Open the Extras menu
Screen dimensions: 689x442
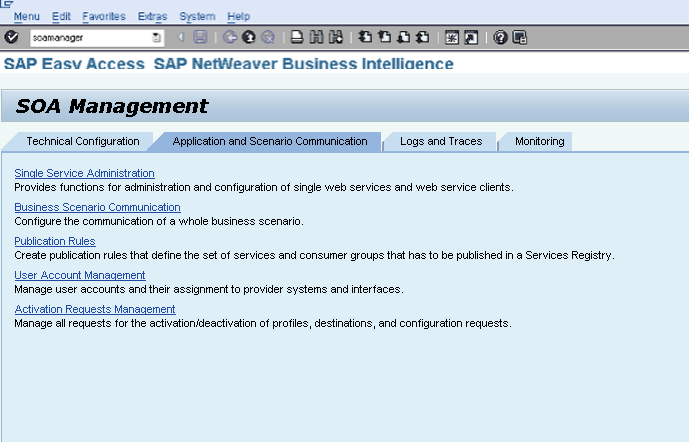click(152, 16)
